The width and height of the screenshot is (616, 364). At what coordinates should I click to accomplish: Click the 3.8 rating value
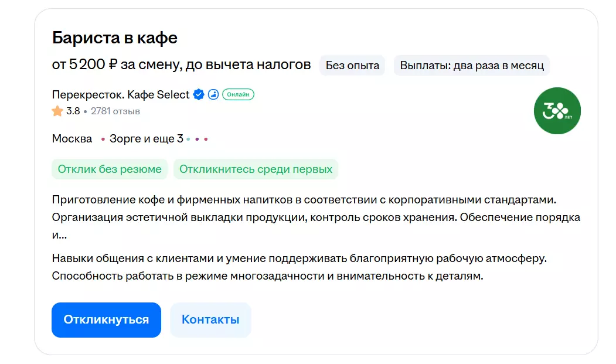73,111
